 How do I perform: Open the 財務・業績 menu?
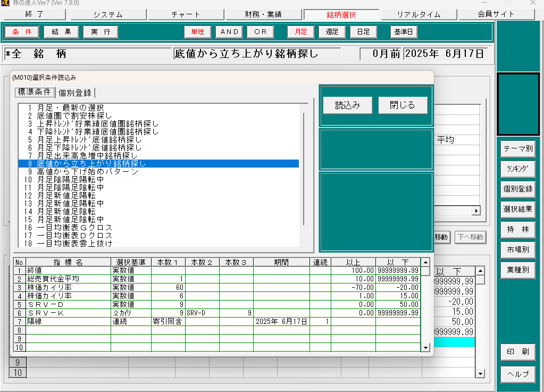pyautogui.click(x=263, y=14)
